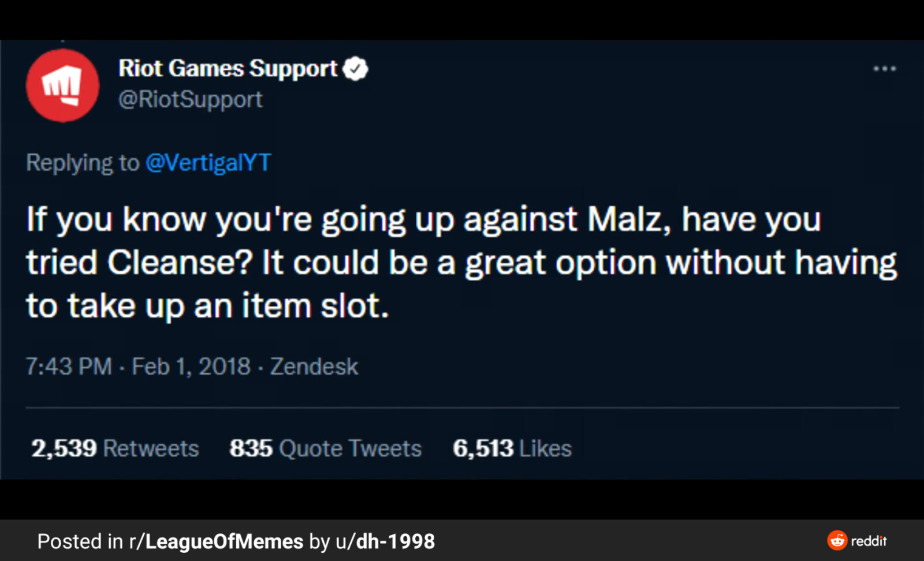The width and height of the screenshot is (924, 561).
Task: View the 2,539 Retweets list
Action: (115, 448)
